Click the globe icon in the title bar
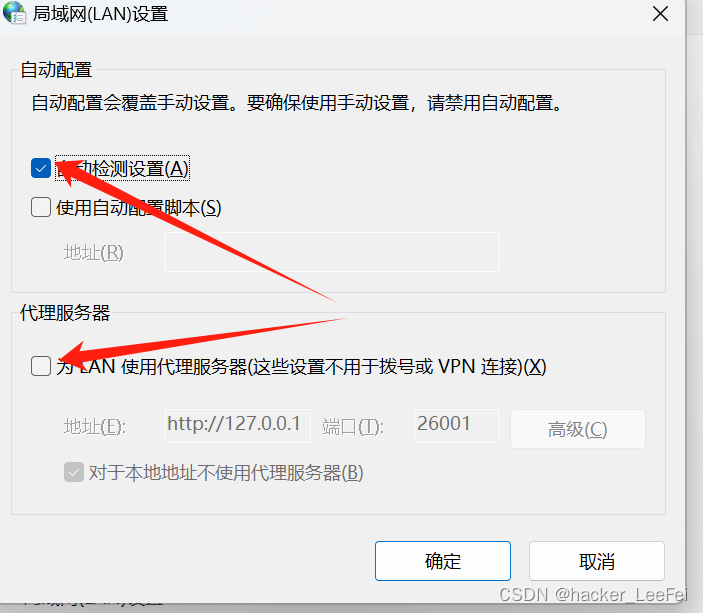Screen dimensions: 703x613 click(14, 13)
